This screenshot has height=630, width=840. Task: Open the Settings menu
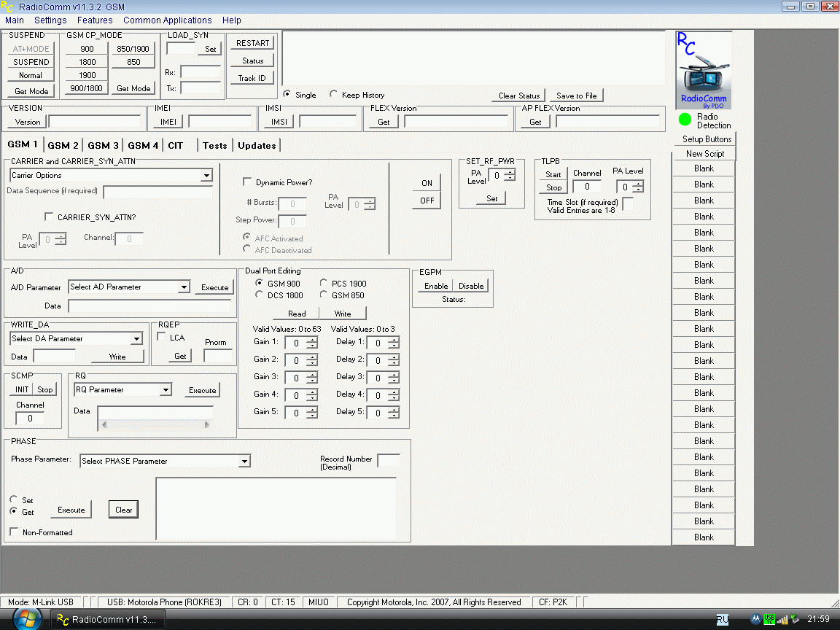(50, 20)
